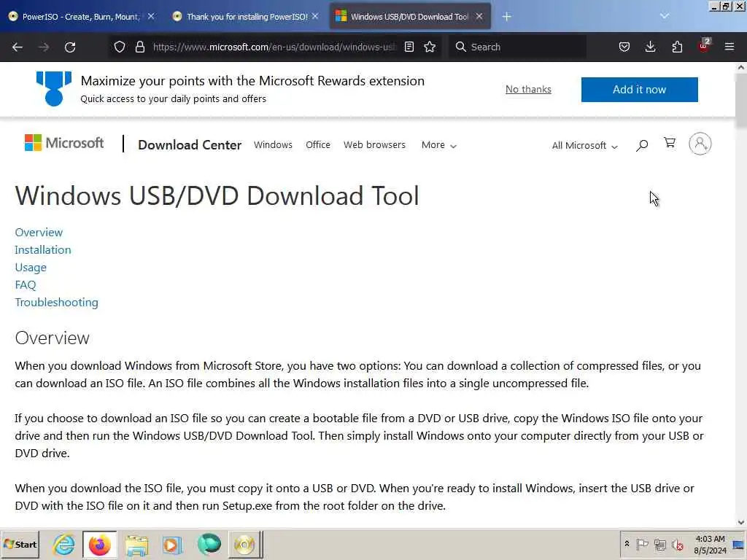
Task: Bookmark this page with the star
Action: point(430,47)
